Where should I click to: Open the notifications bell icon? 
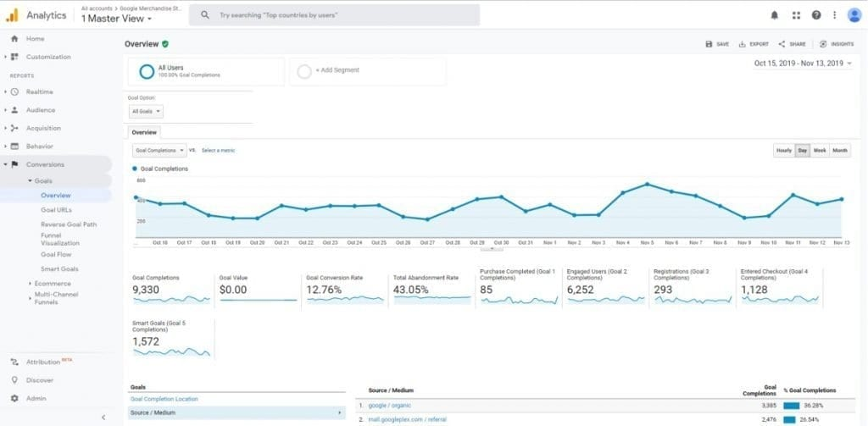tap(775, 15)
